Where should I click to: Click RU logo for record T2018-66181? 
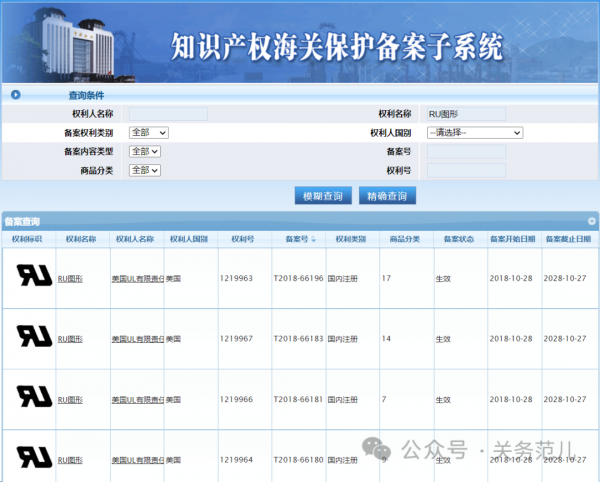[x=34, y=397]
